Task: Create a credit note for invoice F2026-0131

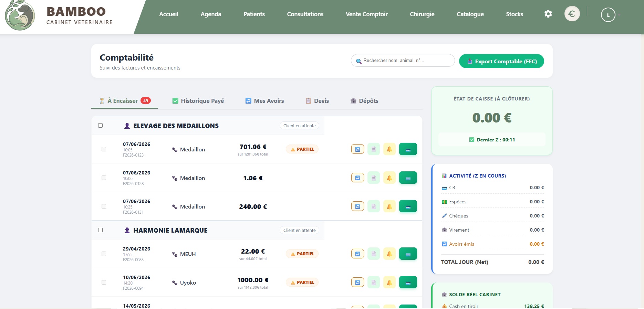Action: 357,206
